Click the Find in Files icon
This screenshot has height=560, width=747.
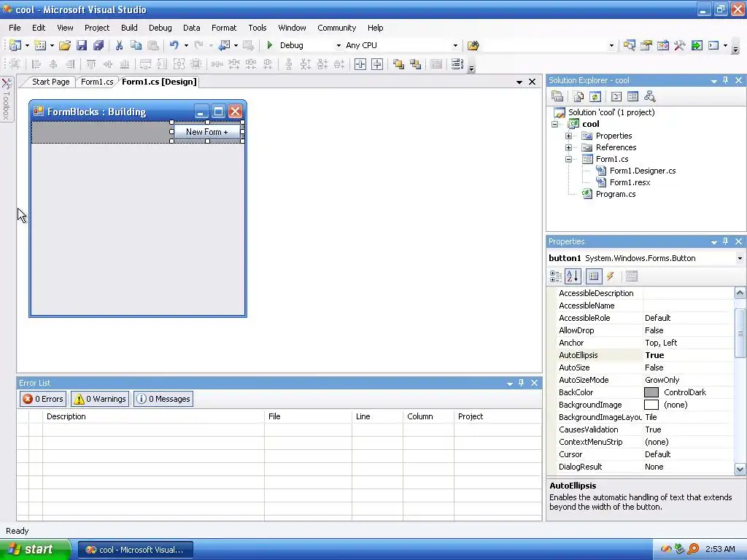tap(473, 45)
